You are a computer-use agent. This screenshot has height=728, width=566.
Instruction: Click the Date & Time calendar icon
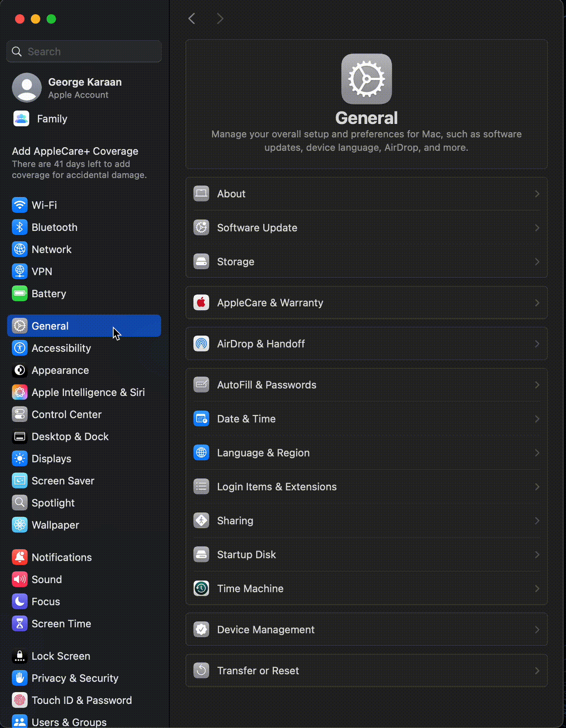tap(201, 419)
